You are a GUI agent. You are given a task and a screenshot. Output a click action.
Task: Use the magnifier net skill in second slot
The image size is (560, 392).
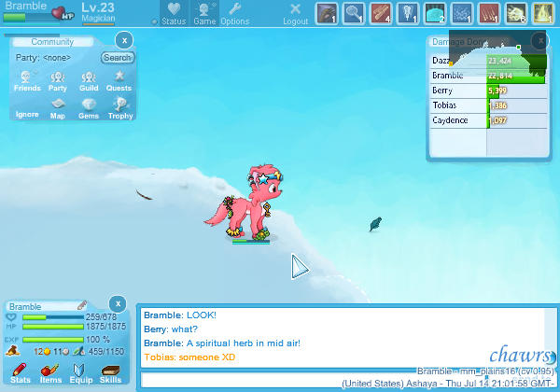tap(354, 14)
